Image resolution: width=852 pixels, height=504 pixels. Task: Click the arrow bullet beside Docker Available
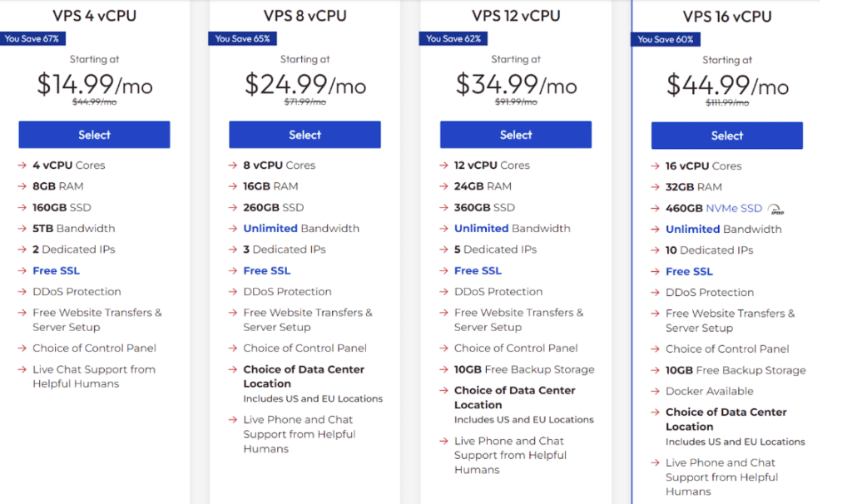[655, 392]
